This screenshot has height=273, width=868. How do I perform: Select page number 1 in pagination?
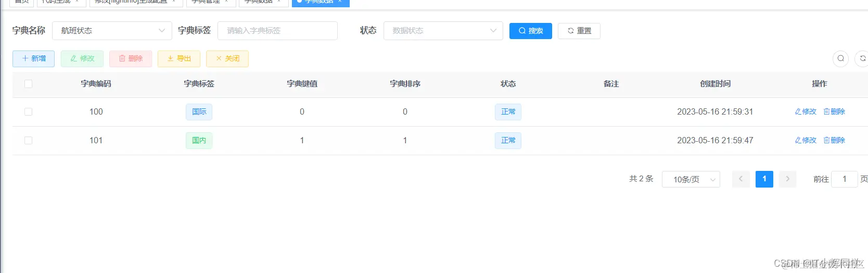pos(764,179)
